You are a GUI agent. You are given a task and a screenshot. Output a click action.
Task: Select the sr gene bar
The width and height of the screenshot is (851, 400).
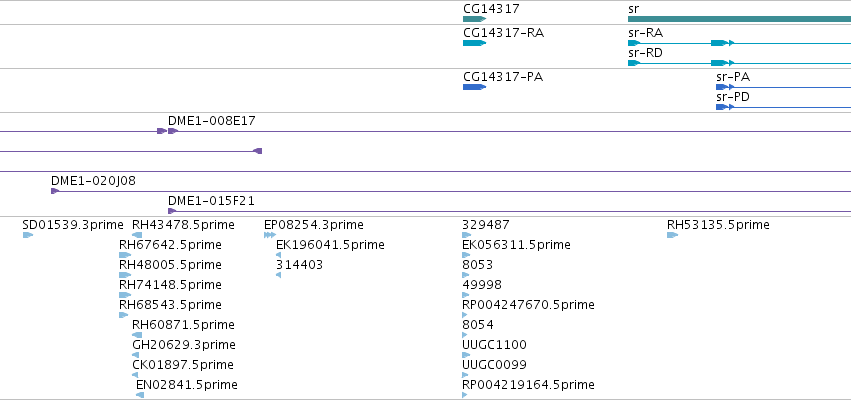coord(739,19)
